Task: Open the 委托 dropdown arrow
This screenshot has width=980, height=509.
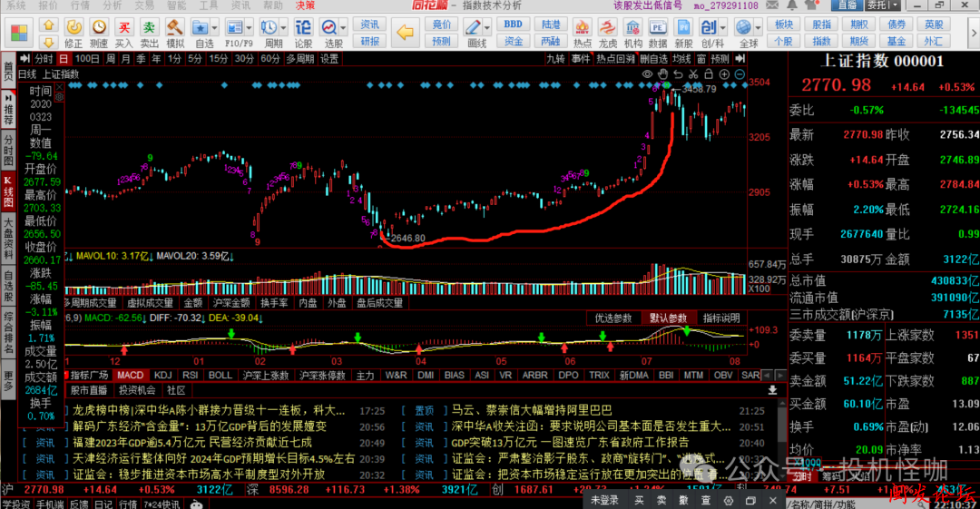Action: click(895, 5)
